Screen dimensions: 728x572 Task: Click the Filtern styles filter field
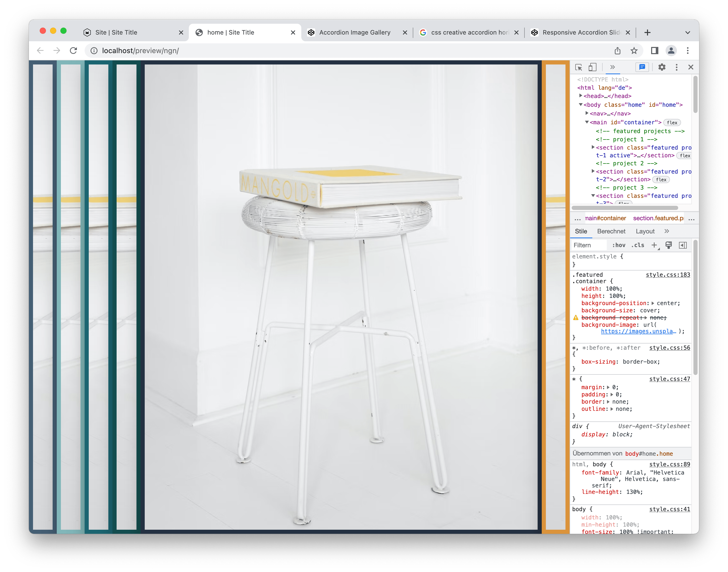click(x=589, y=245)
